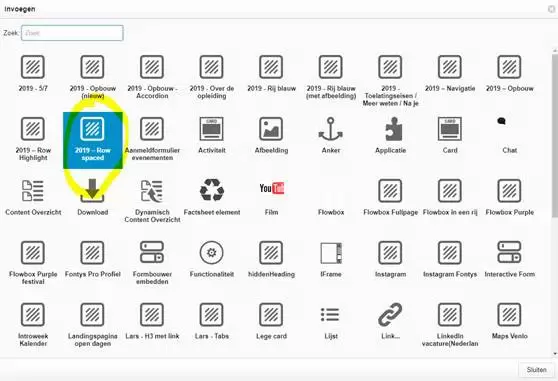Select the Applicatie puzzle piece icon
This screenshot has width=558, height=381.
coord(393,129)
